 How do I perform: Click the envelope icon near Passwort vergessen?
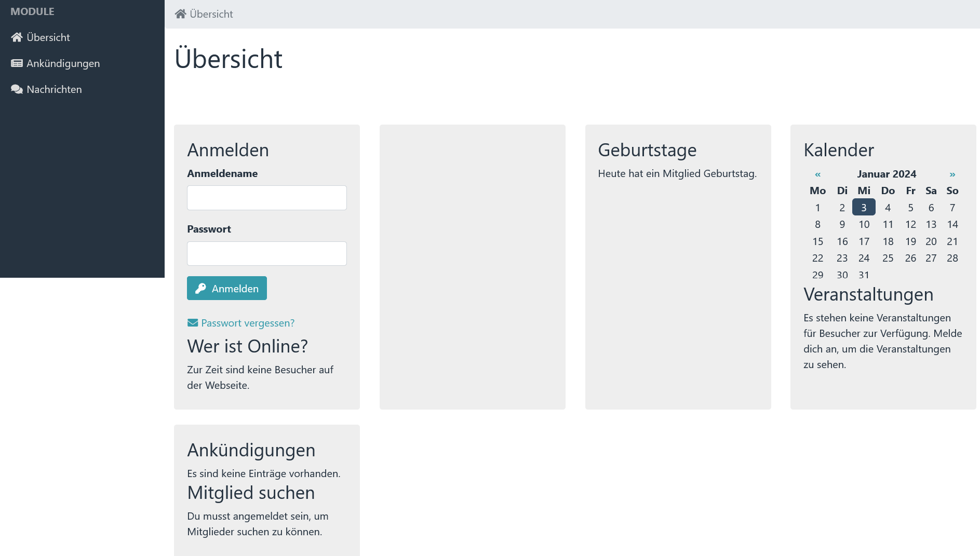click(192, 322)
